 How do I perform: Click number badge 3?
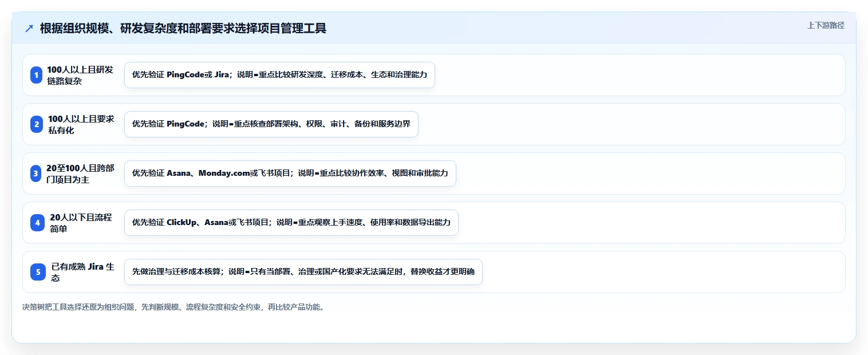[x=37, y=173]
